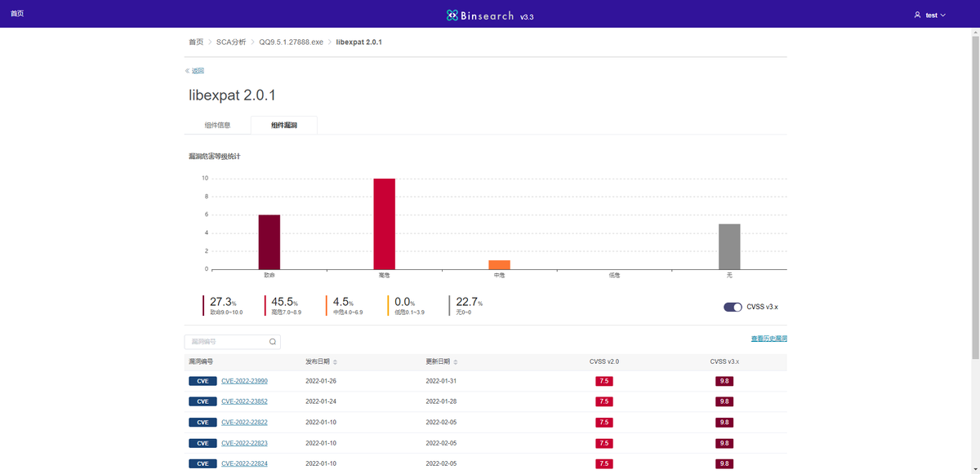Click CVSS v2.0 score 7.5 for CVE-2022-23990
The height and width of the screenshot is (474, 980).
[x=604, y=381]
